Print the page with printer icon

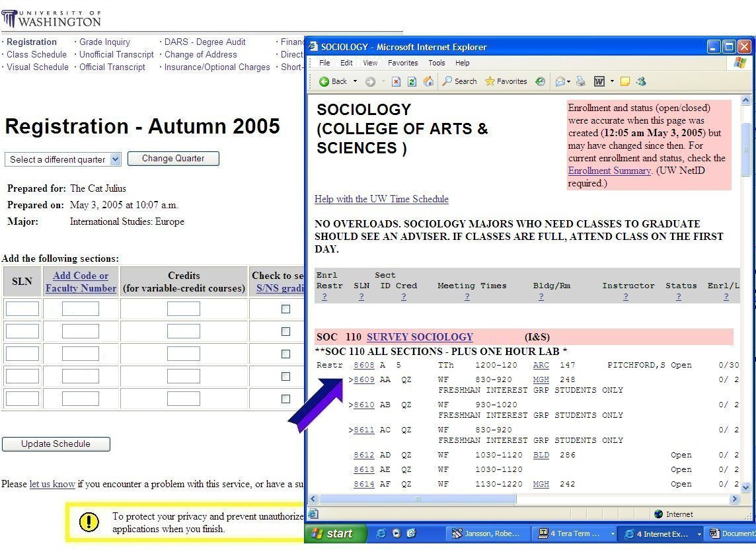[580, 81]
